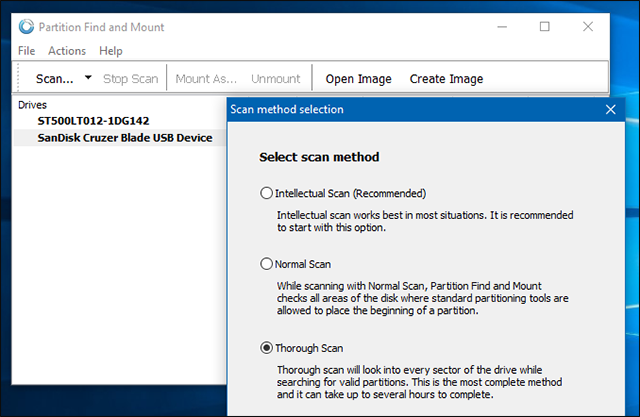Select the Normal Scan radio button
This screenshot has height=417, width=640.
tap(267, 264)
